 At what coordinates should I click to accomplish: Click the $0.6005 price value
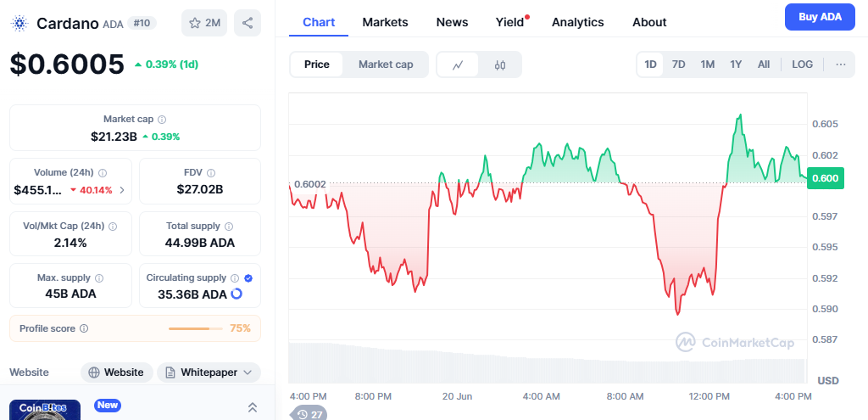(67, 64)
